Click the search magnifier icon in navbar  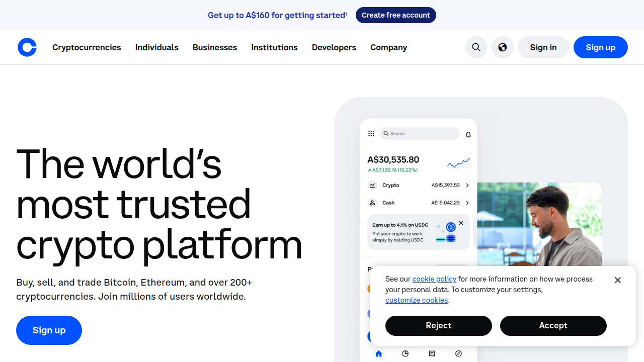pyautogui.click(x=476, y=47)
